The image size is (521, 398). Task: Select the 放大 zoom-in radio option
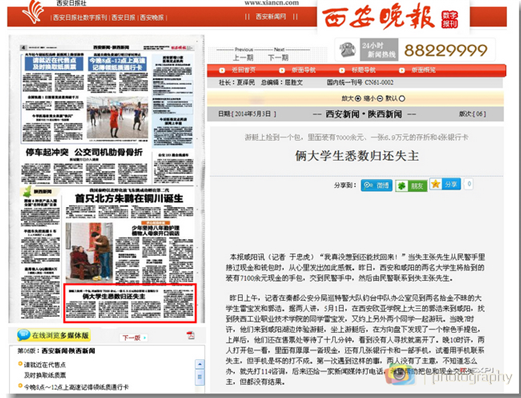[x=358, y=98]
